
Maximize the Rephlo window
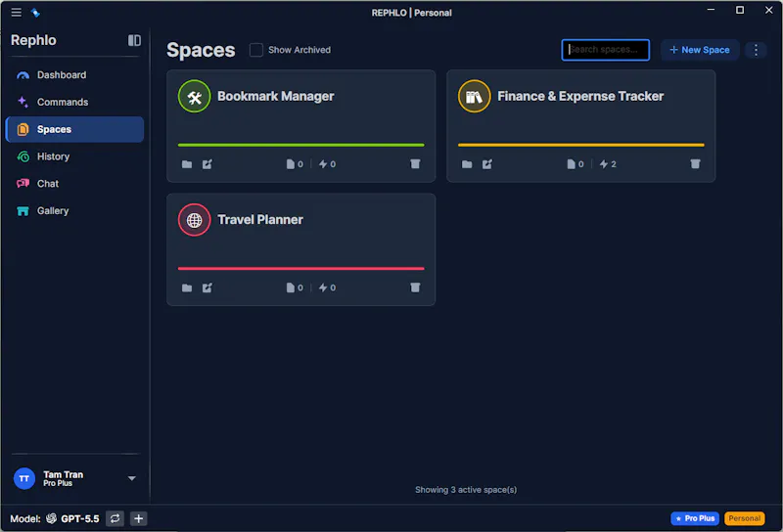(740, 10)
